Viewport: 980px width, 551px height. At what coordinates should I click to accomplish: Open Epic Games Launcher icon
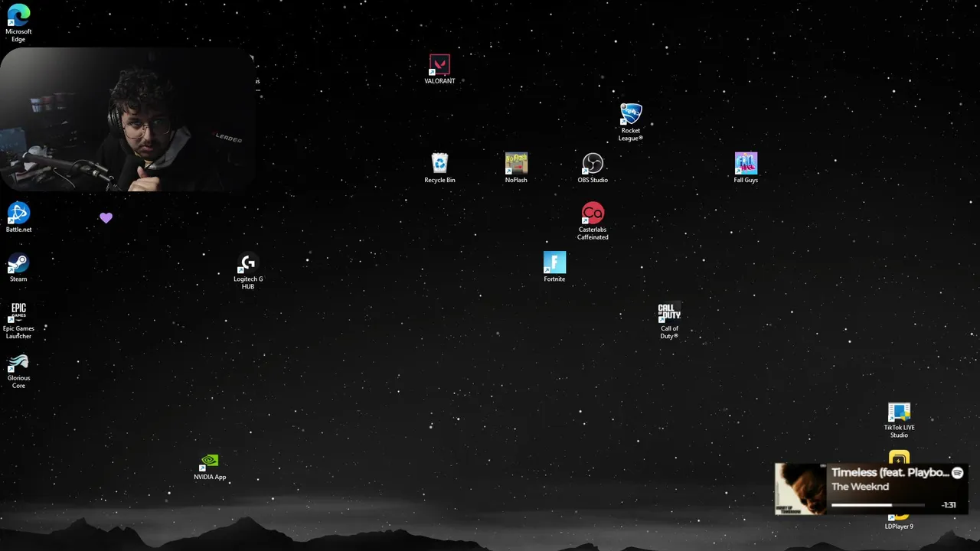[x=18, y=321]
